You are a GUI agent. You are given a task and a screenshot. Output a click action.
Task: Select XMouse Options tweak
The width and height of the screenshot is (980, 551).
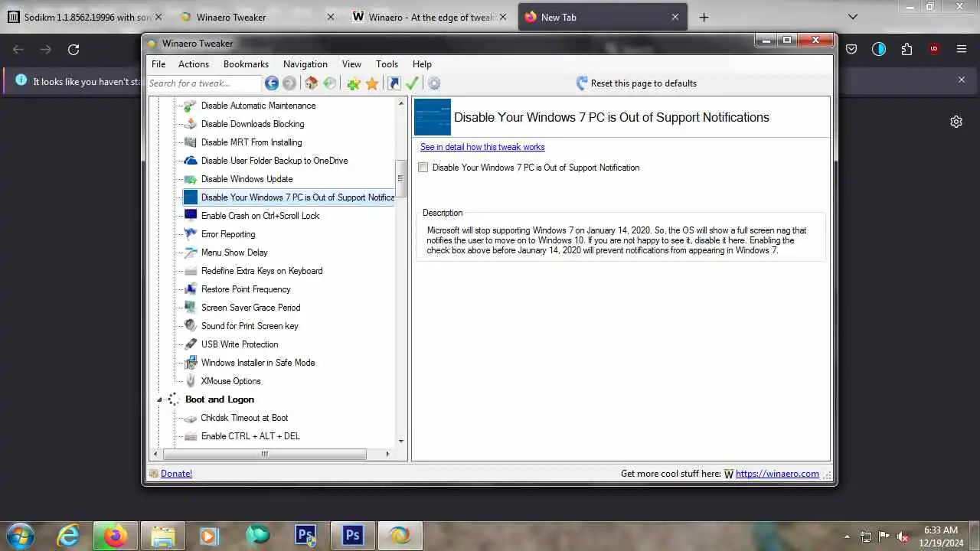click(230, 381)
